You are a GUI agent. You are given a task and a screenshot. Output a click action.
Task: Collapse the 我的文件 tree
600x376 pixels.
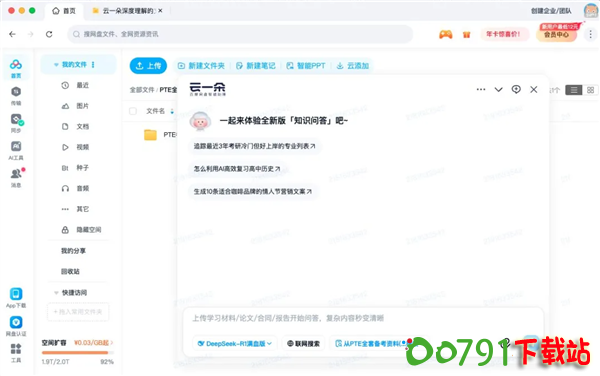[x=56, y=65]
